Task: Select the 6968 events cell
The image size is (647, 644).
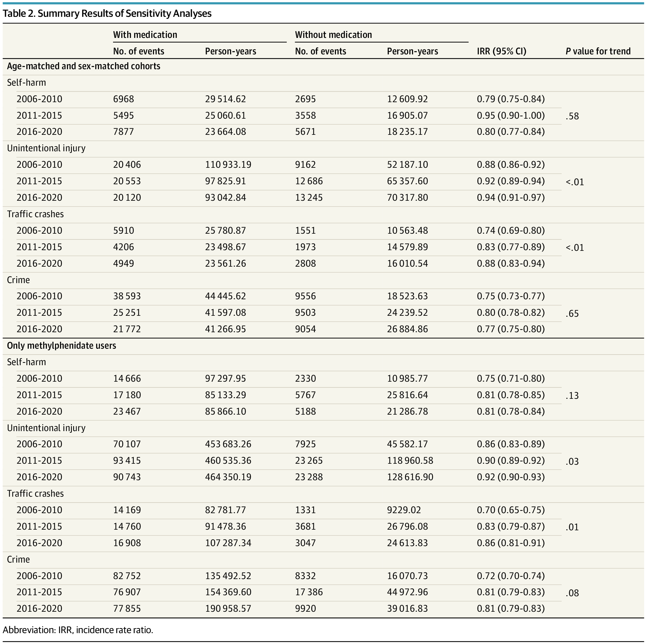Action: coord(124,99)
